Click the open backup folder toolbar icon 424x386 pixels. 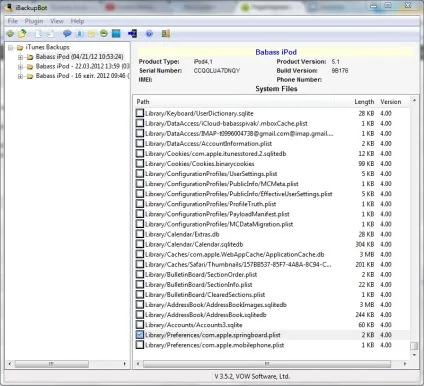click(22, 33)
